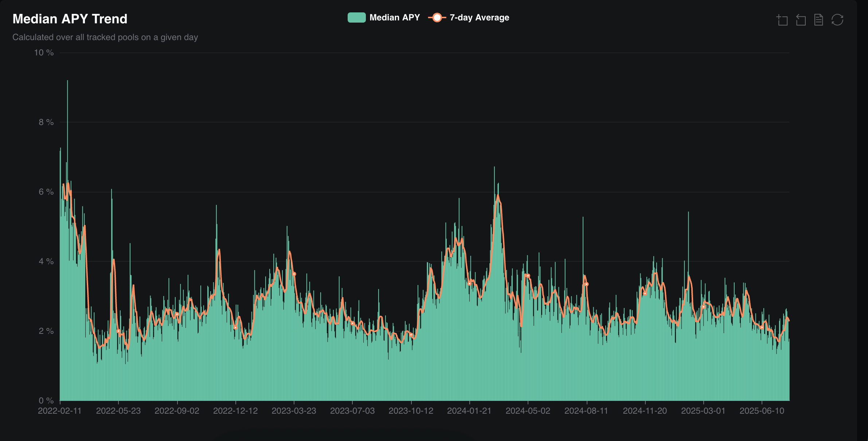The width and height of the screenshot is (868, 441).
Task: Click the 2022-02-11 date axis label
Action: coord(60,411)
